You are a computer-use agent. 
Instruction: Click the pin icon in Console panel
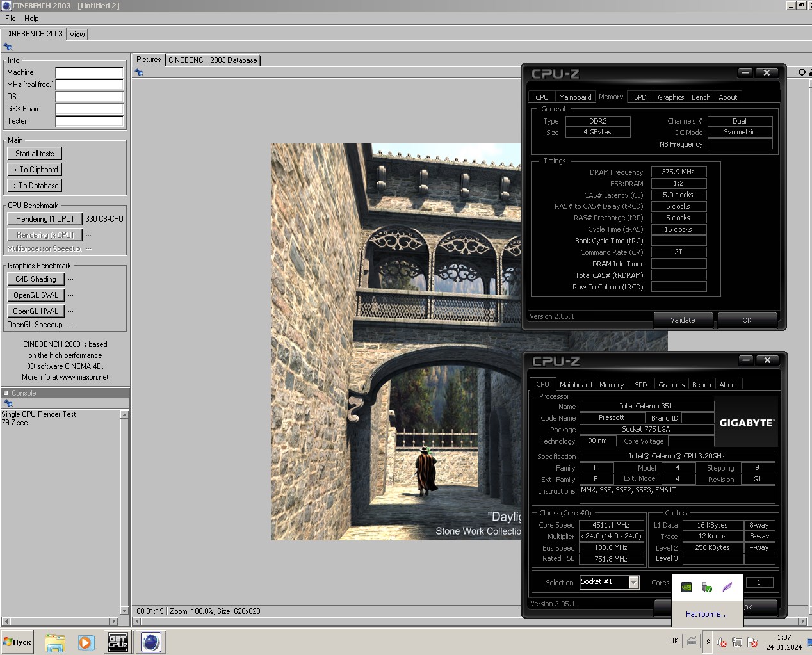click(8, 403)
